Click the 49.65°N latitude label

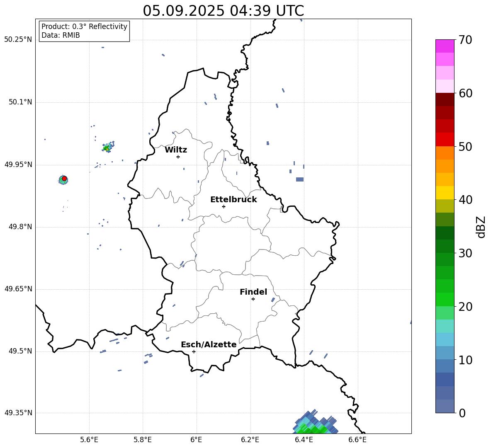[18, 289]
